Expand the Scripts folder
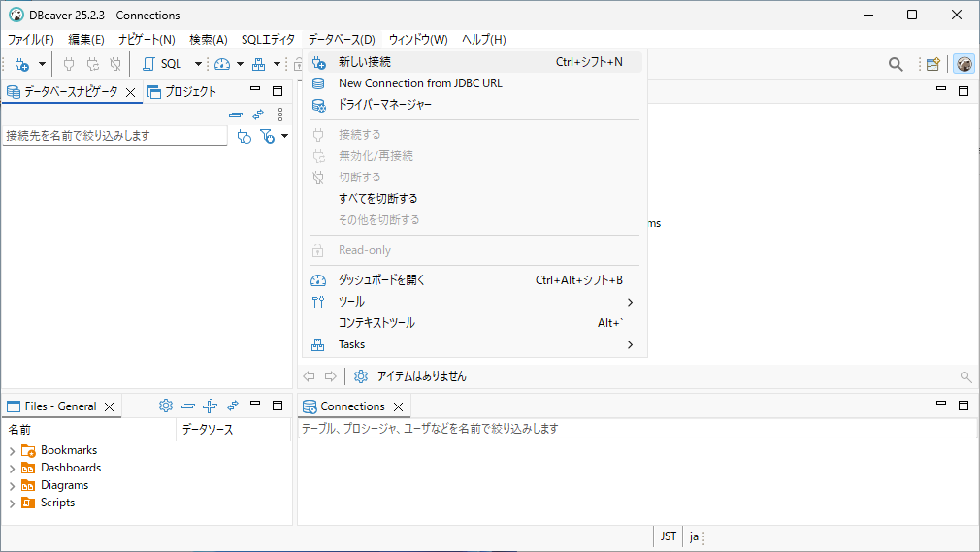The height and width of the screenshot is (552, 980). tap(12, 503)
